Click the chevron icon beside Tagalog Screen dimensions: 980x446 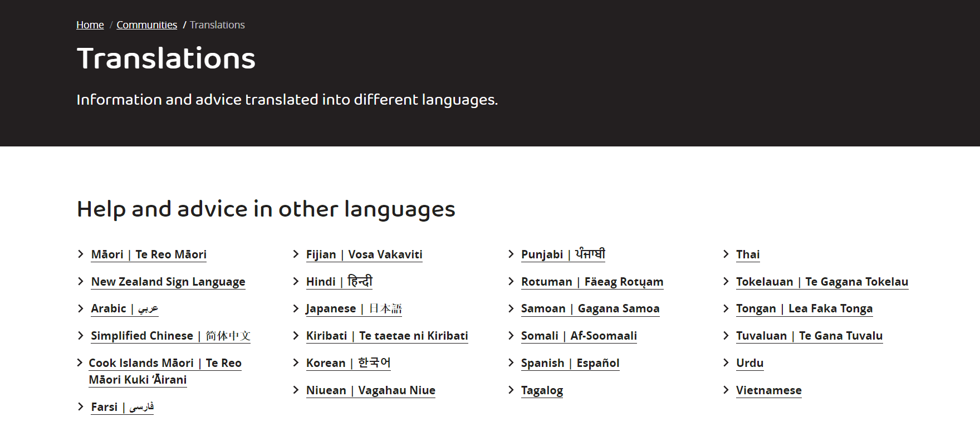pos(511,390)
